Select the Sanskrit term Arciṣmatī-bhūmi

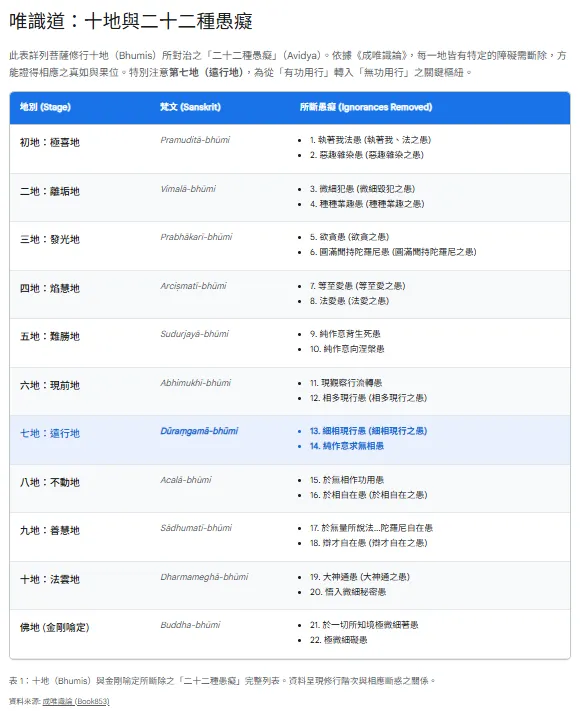tap(193, 286)
